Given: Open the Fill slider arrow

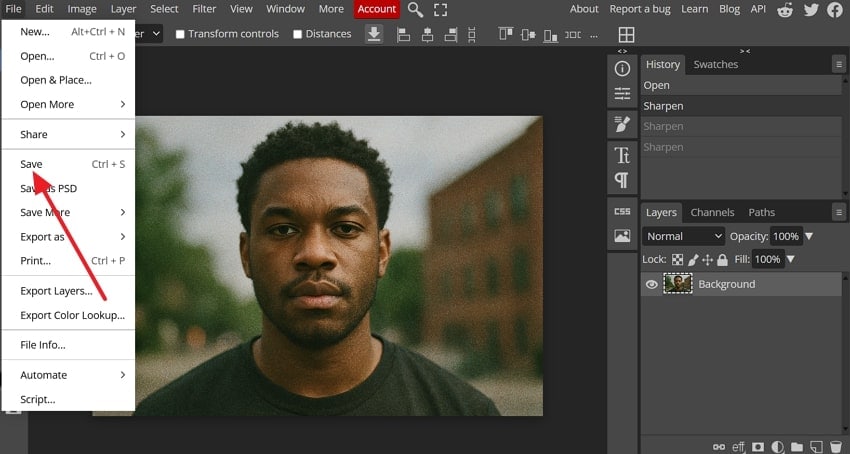Looking at the screenshot, I should click(790, 259).
